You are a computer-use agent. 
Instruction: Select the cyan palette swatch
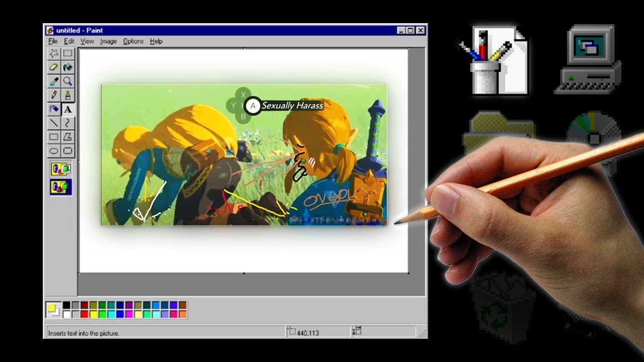pyautogui.click(x=111, y=314)
